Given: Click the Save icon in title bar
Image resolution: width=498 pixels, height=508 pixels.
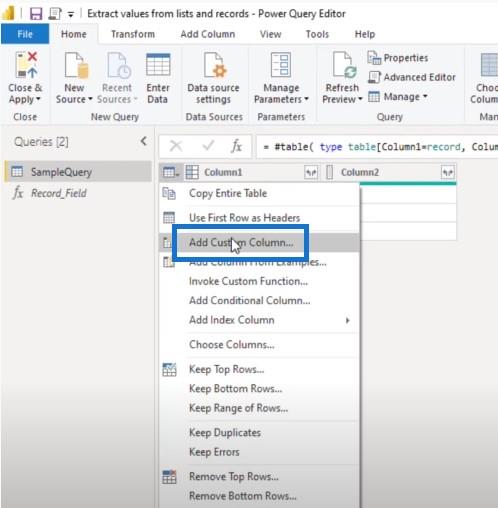Looking at the screenshot, I should click(x=36, y=14).
